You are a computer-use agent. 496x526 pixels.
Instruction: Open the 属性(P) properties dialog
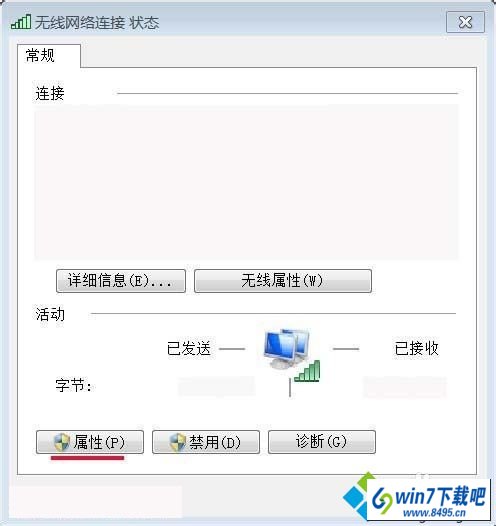[90, 442]
